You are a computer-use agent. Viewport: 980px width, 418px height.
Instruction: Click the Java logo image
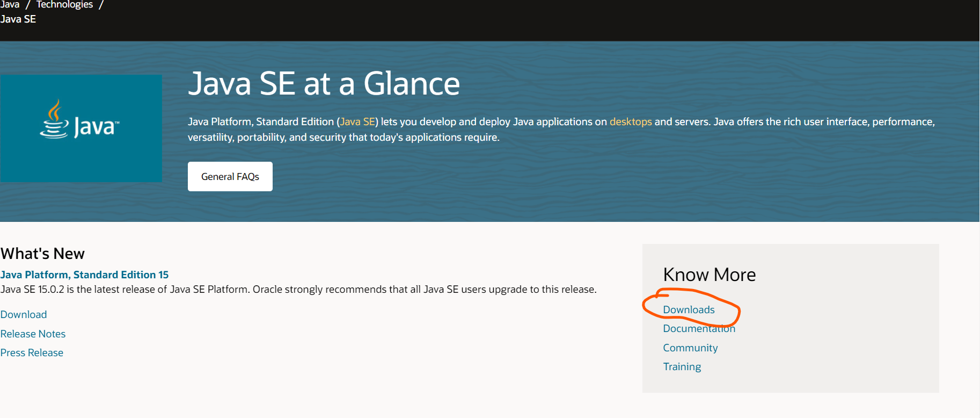[x=81, y=128]
